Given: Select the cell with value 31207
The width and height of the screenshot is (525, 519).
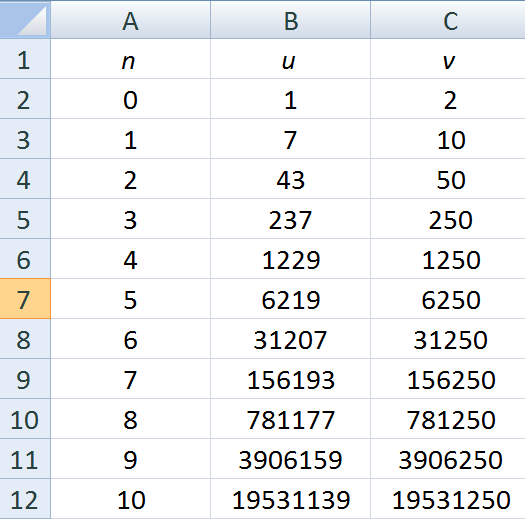Looking at the screenshot, I should (x=291, y=339).
